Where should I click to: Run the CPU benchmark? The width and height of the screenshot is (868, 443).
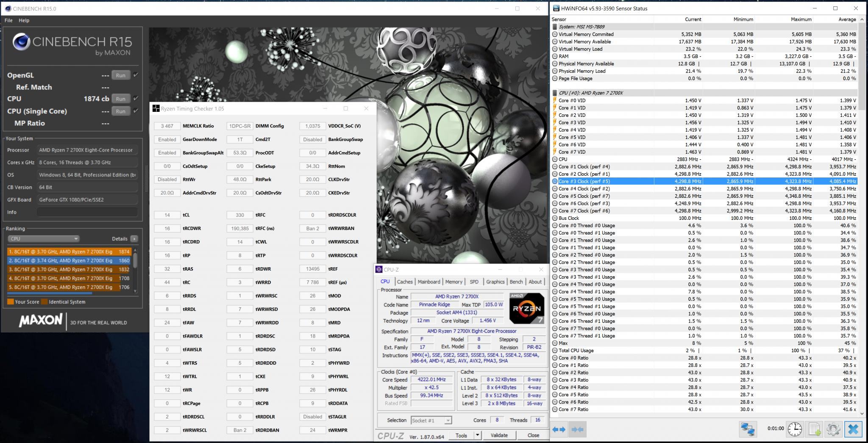121,98
